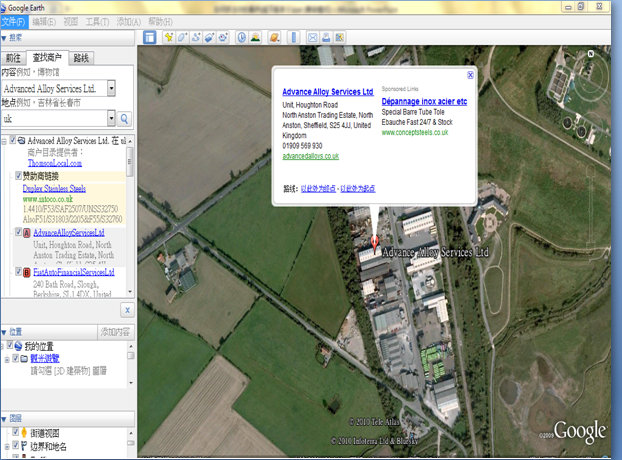Toggle the sightseeing folder checkbox
The image size is (622, 460).
[16, 358]
